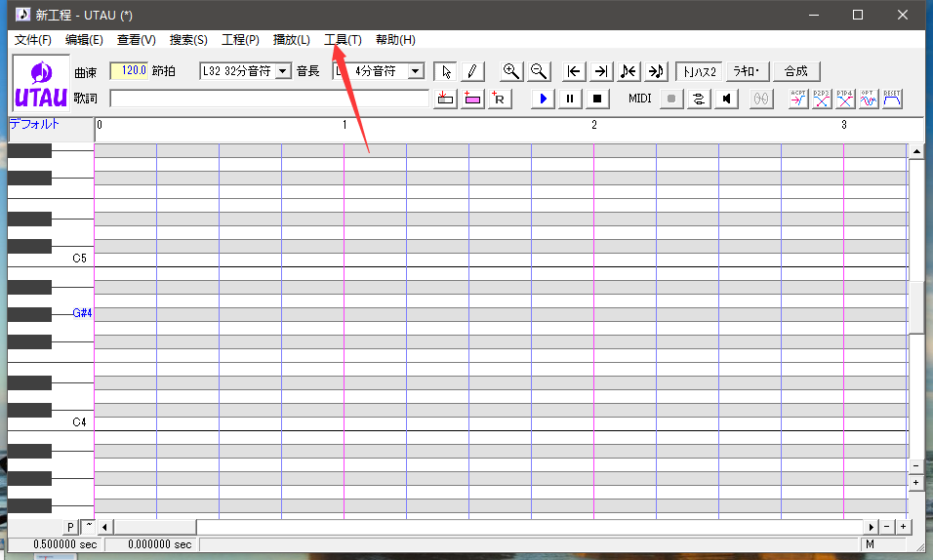Screen dimensions: 933x560
Task: Click the greyed double-circle icon
Action: point(761,99)
